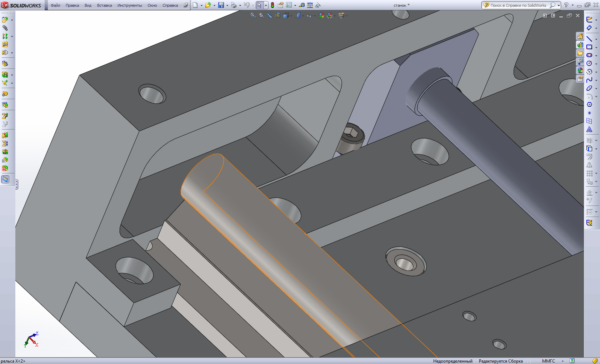The width and height of the screenshot is (600, 364).
Task: Click the Редактируется Сборка status text
Action: tap(501, 361)
